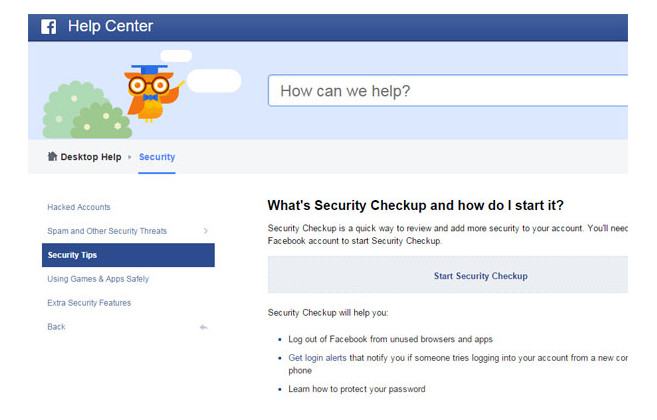
Task: Open Using Games & Apps Safely
Action: (x=98, y=279)
